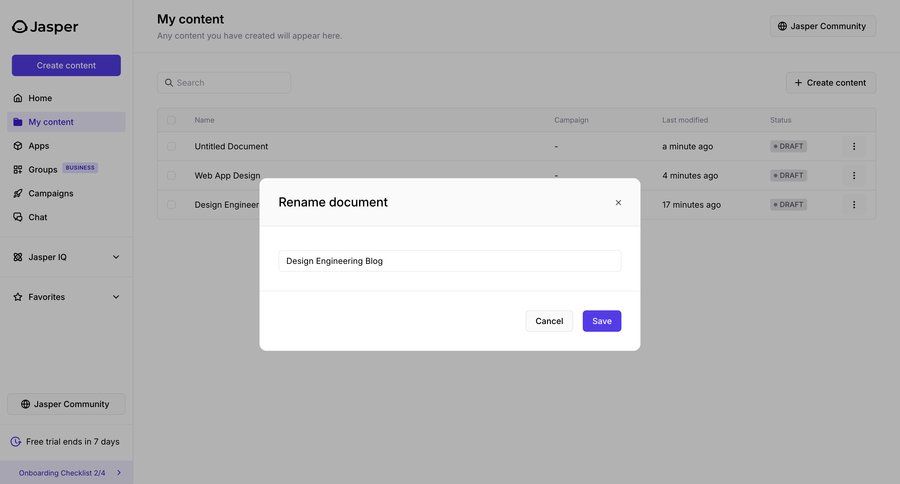Click the document name input field

point(449,261)
